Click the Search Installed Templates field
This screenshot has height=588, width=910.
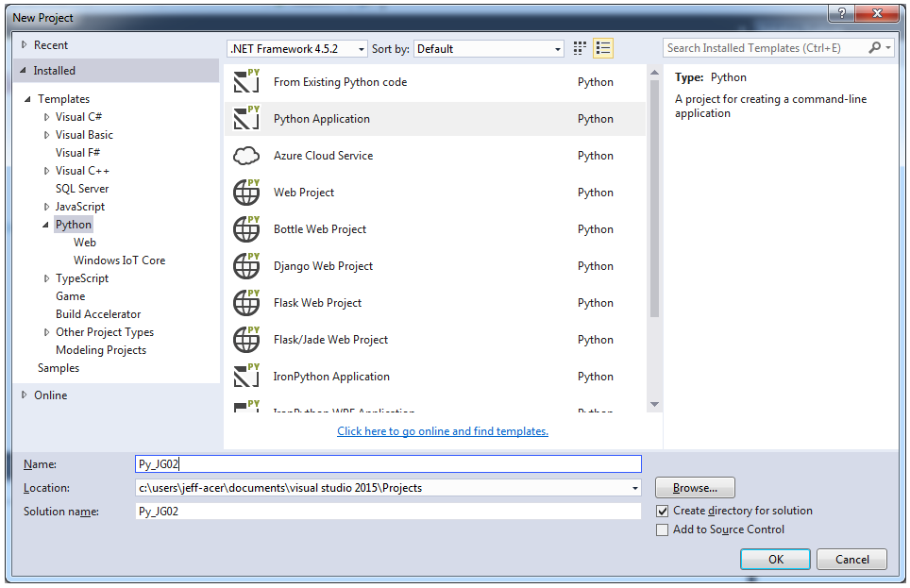coord(765,47)
